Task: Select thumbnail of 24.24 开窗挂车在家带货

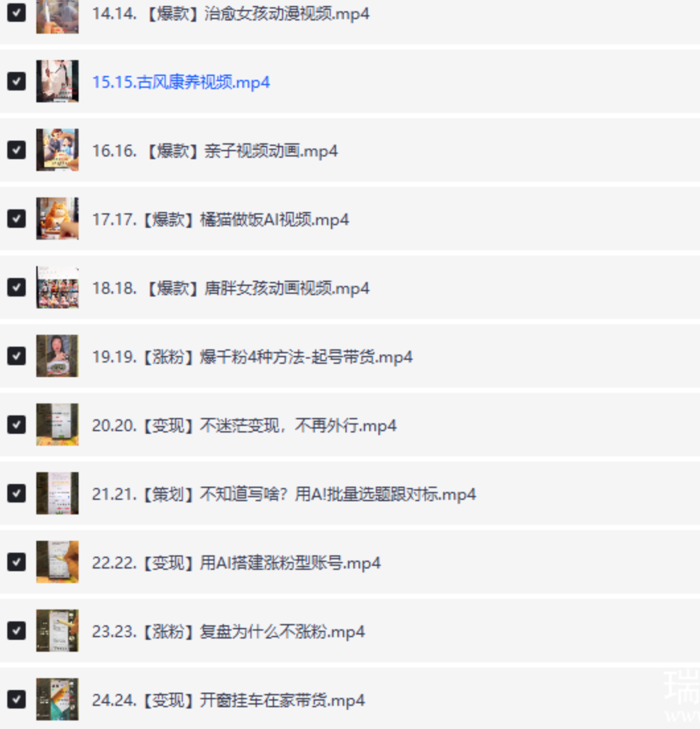Action: pos(57,699)
